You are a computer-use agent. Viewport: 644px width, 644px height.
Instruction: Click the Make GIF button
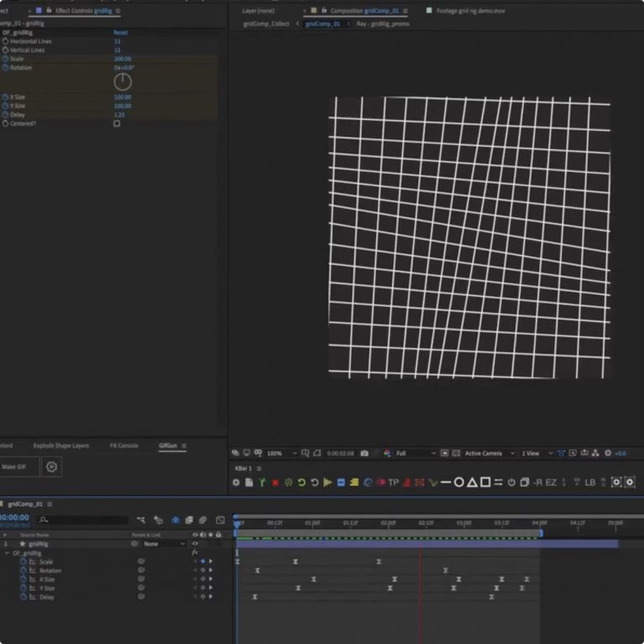[x=16, y=467]
